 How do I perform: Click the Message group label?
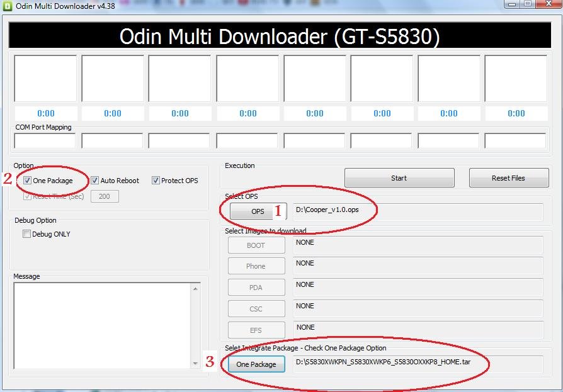26,276
